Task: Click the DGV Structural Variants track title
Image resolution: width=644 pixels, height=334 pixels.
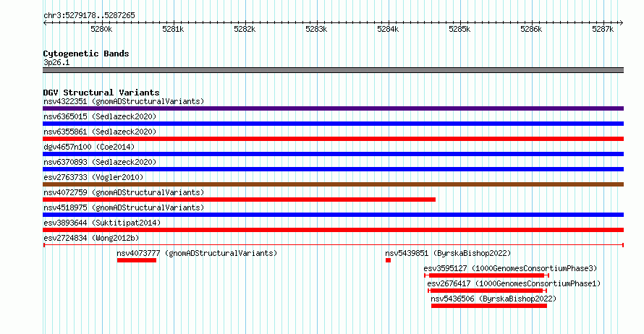Action: (x=101, y=93)
